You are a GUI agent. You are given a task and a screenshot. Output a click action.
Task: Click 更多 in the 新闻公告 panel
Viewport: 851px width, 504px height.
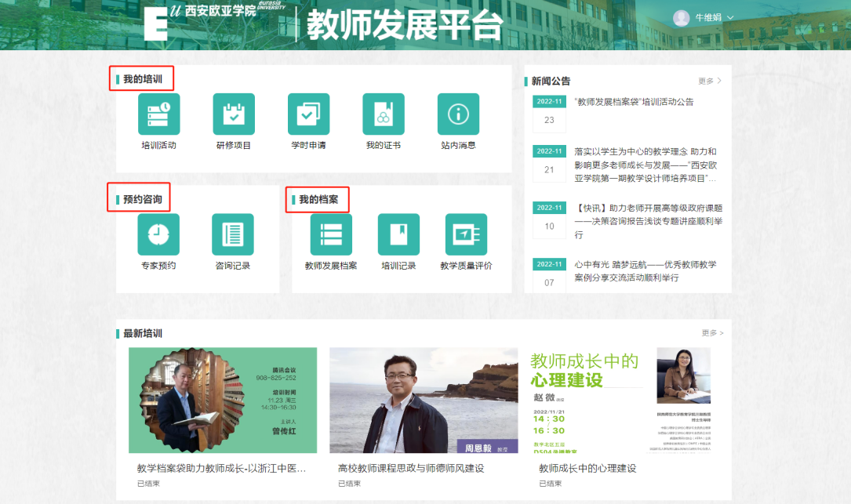tap(709, 81)
